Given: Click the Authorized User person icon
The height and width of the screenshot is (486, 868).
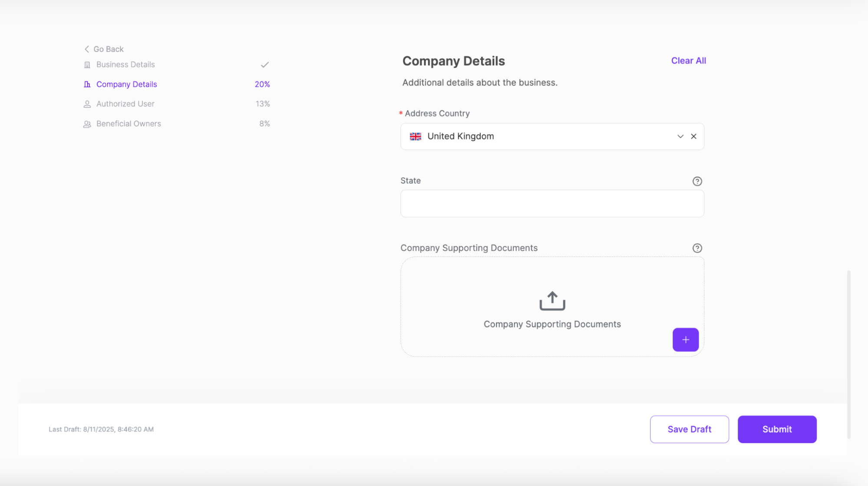Looking at the screenshot, I should (87, 104).
